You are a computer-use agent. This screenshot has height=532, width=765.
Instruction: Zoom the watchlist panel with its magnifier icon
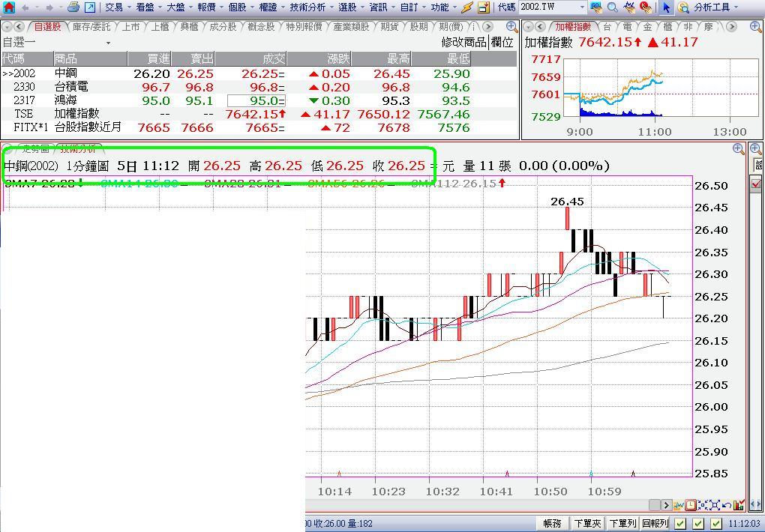pyautogui.click(x=511, y=27)
